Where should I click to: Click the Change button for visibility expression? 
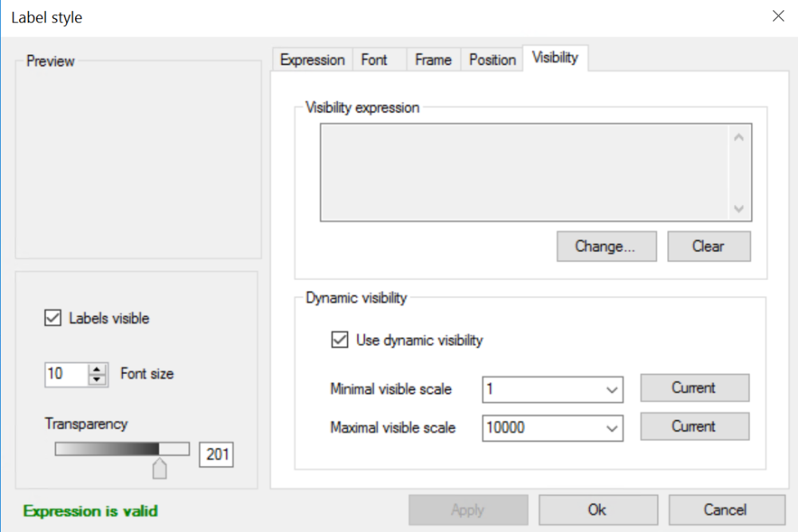tap(606, 246)
